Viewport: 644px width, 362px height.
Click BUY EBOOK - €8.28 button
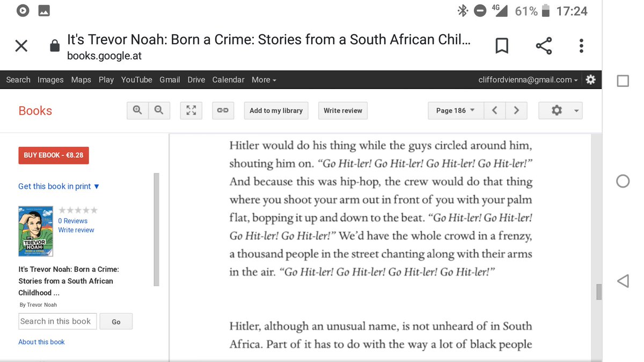click(54, 155)
